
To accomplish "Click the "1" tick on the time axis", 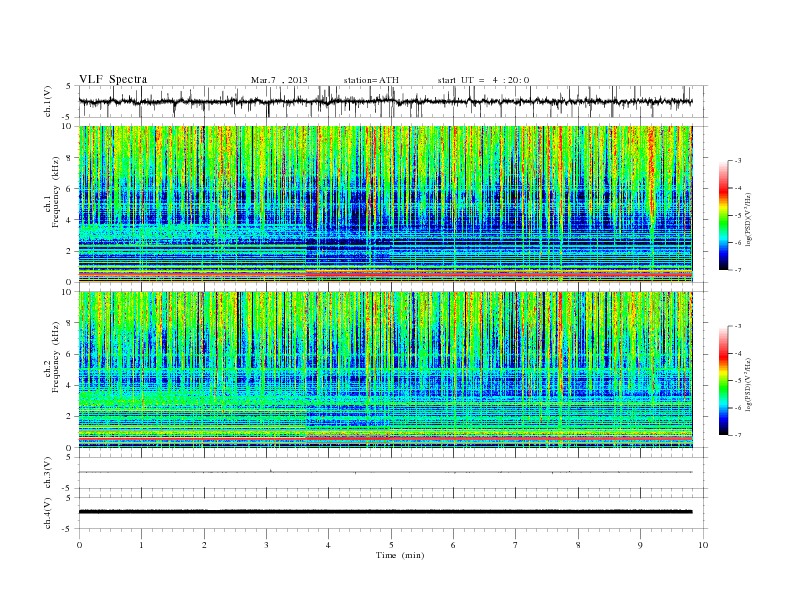I will [141, 545].
